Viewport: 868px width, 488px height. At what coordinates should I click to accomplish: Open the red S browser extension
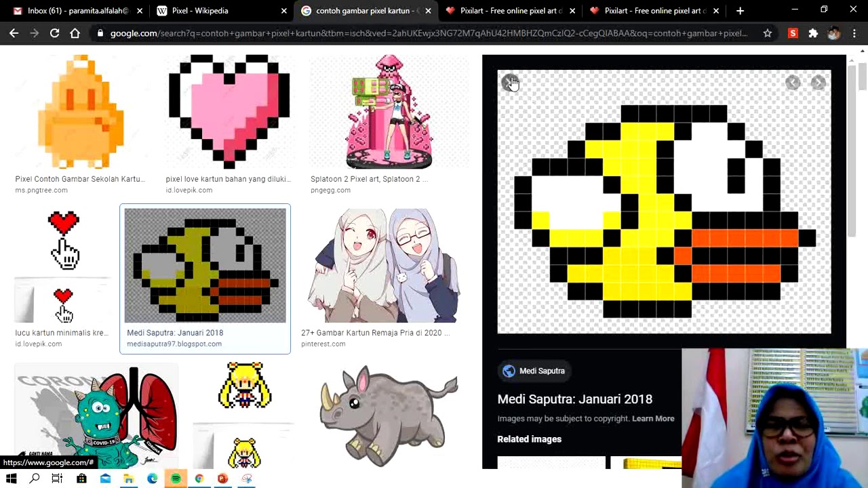[x=793, y=33]
